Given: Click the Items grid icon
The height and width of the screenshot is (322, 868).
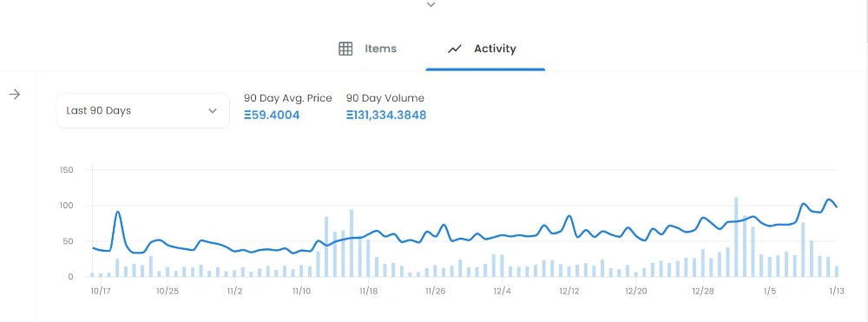Looking at the screenshot, I should 345,49.
